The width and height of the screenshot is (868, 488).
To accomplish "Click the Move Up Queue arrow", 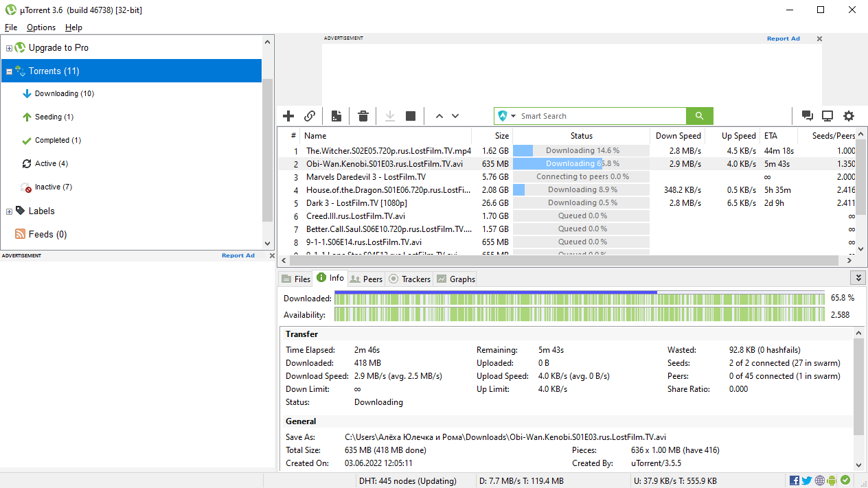I will click(x=439, y=116).
